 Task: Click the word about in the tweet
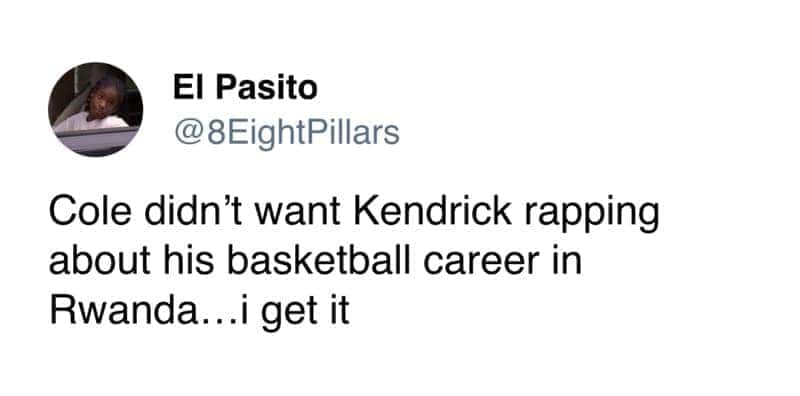tap(99, 261)
